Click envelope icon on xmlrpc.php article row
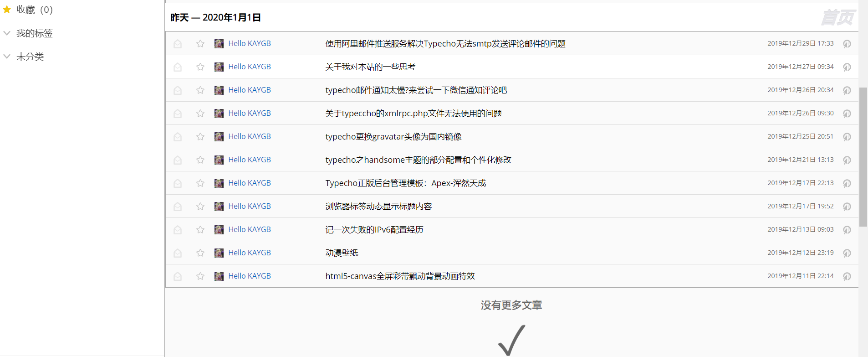This screenshot has width=868, height=357. (x=178, y=114)
